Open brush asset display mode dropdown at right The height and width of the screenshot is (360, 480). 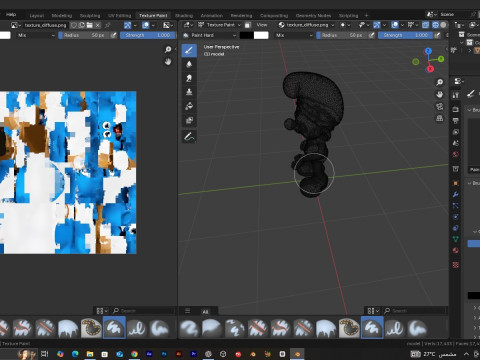(x=373, y=311)
